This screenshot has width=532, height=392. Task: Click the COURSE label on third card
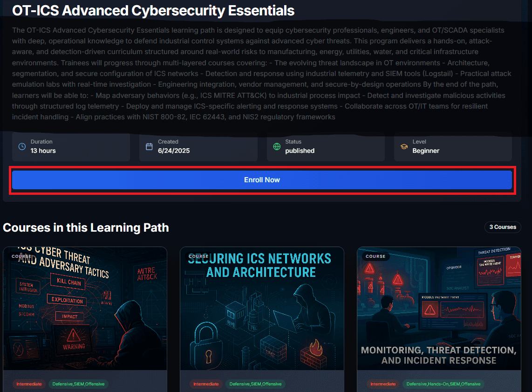[375, 256]
